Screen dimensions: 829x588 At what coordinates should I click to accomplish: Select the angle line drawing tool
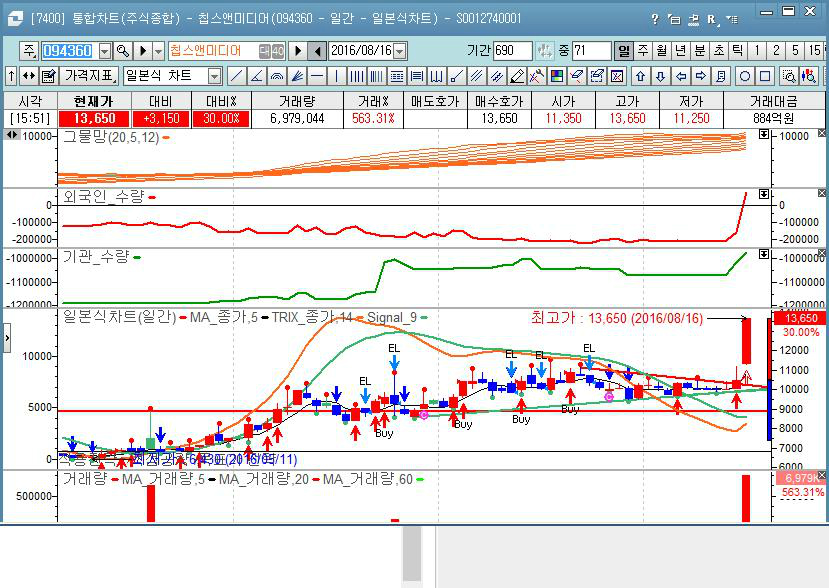(x=256, y=76)
